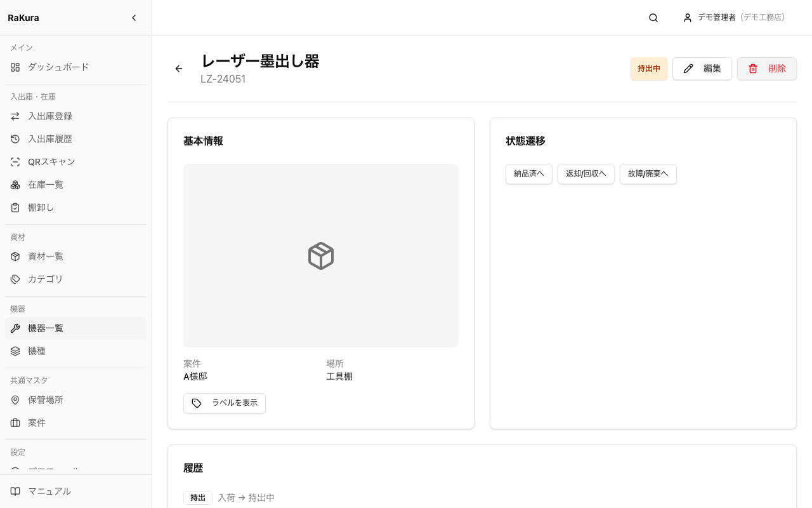Click the 資材一覧 box icon
The height and width of the screenshot is (508, 812).
15,257
